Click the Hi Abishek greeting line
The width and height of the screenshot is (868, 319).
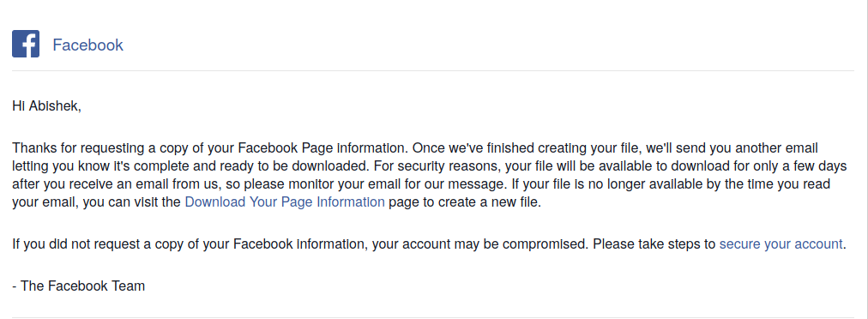point(46,106)
